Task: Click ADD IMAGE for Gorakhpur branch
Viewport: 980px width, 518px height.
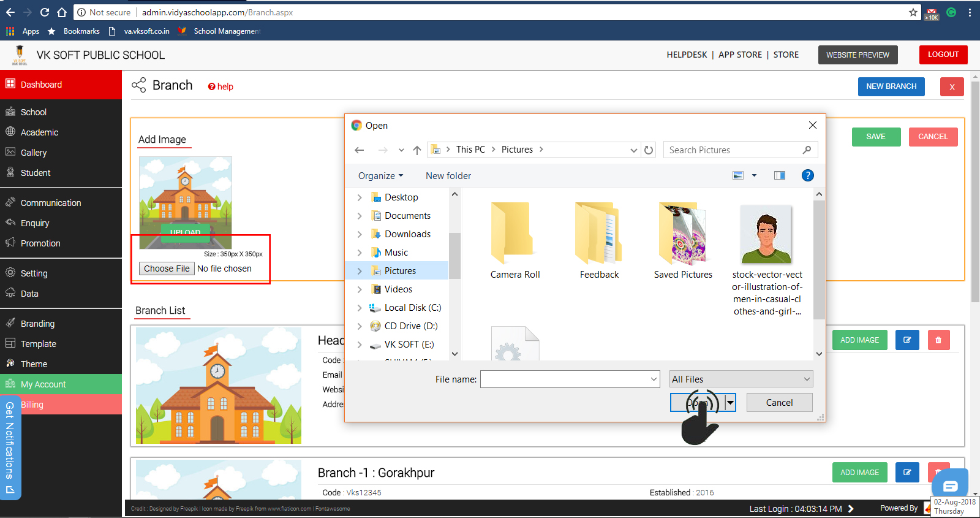Action: (859, 473)
